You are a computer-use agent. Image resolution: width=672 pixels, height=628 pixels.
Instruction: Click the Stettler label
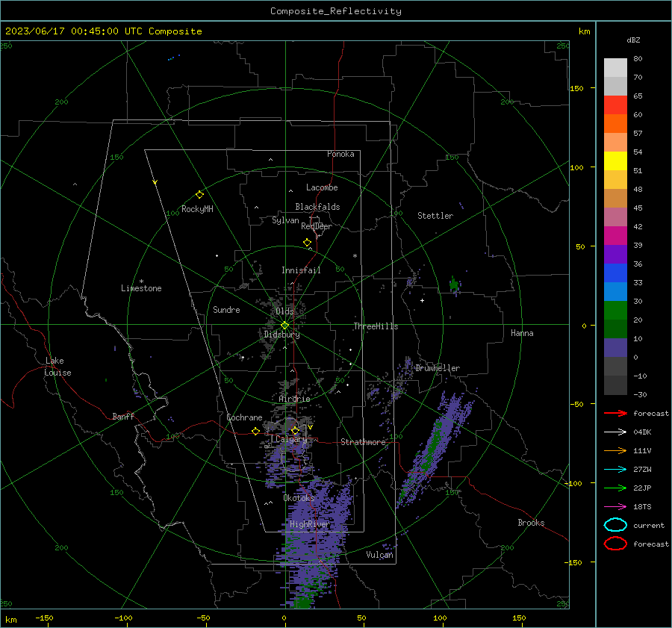435,216
